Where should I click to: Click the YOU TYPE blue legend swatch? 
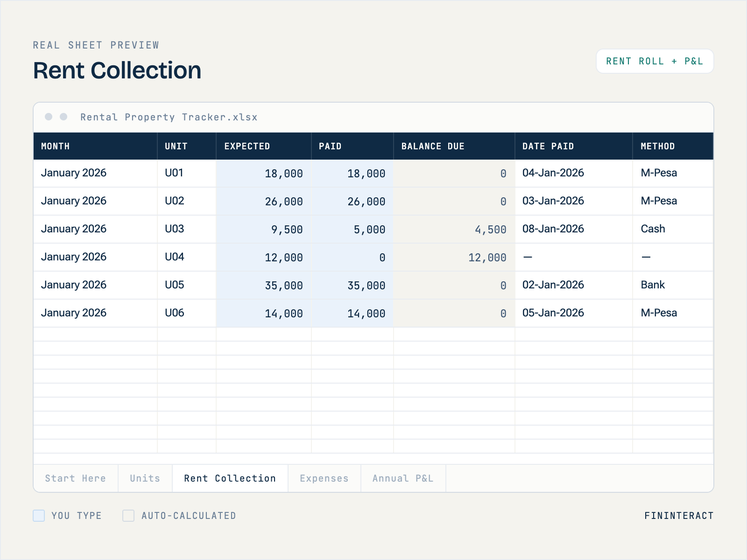click(39, 516)
